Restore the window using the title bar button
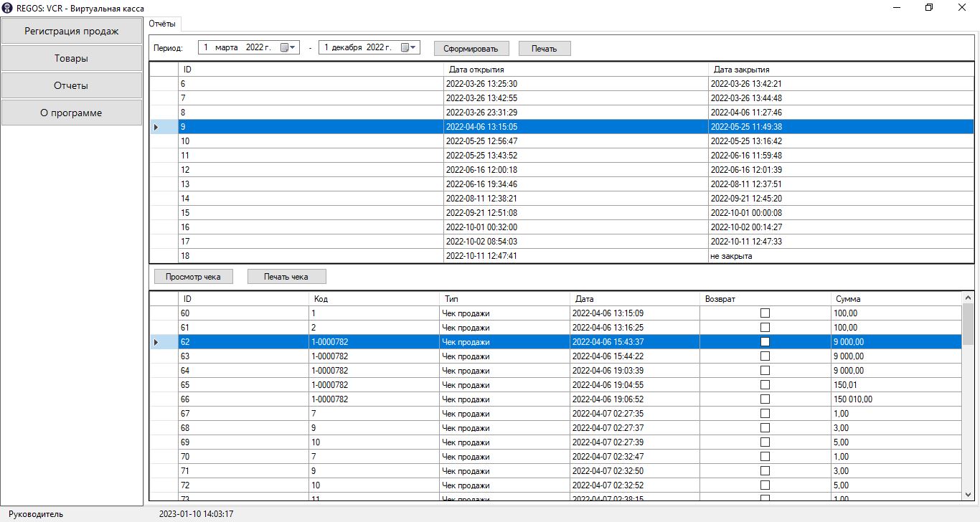 coord(929,8)
